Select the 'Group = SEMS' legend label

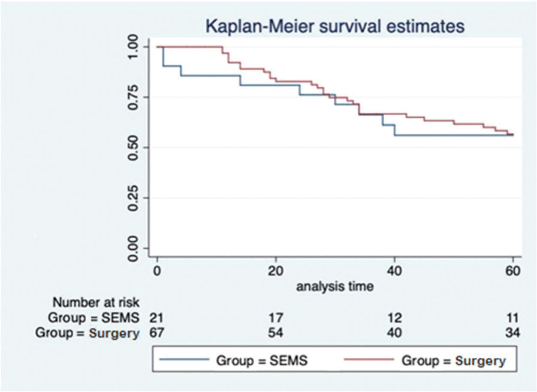point(262,361)
